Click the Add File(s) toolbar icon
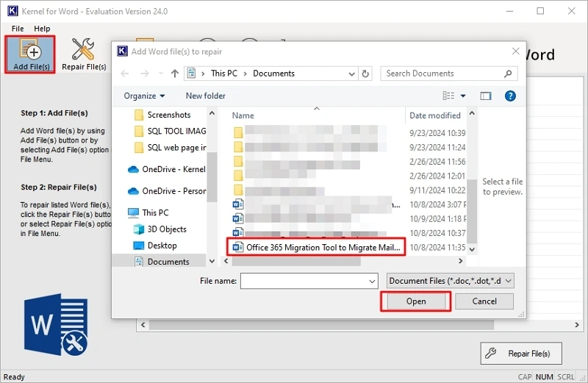 30,54
